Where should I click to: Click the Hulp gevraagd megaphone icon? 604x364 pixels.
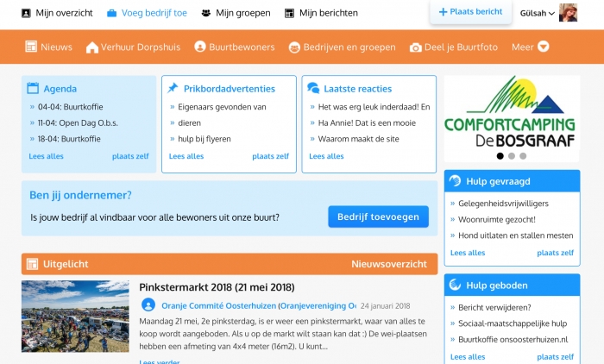point(456,181)
